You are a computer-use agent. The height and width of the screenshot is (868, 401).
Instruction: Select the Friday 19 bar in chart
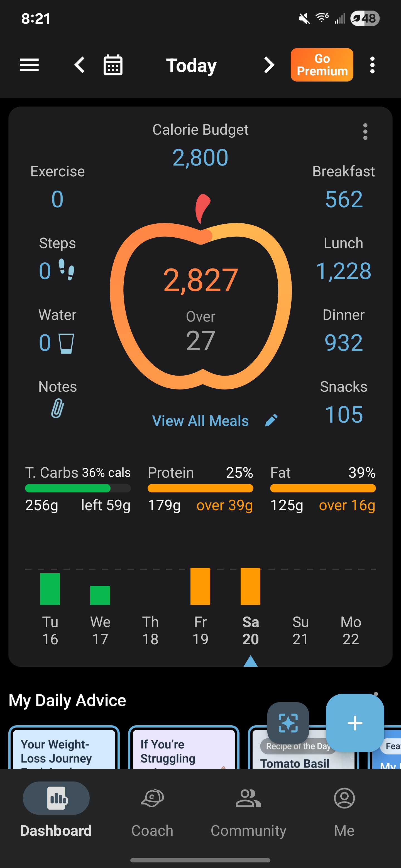pyautogui.click(x=200, y=586)
